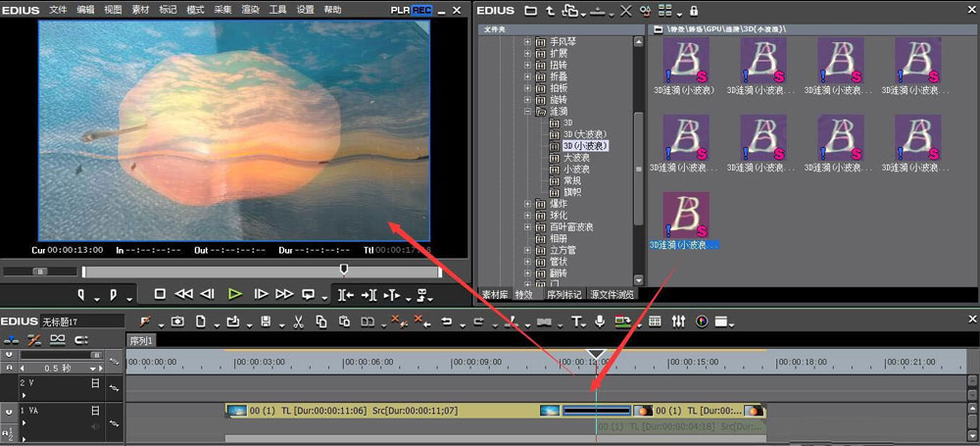The height and width of the screenshot is (446, 980).
Task: Toggle the loop playback icon
Action: [x=308, y=294]
